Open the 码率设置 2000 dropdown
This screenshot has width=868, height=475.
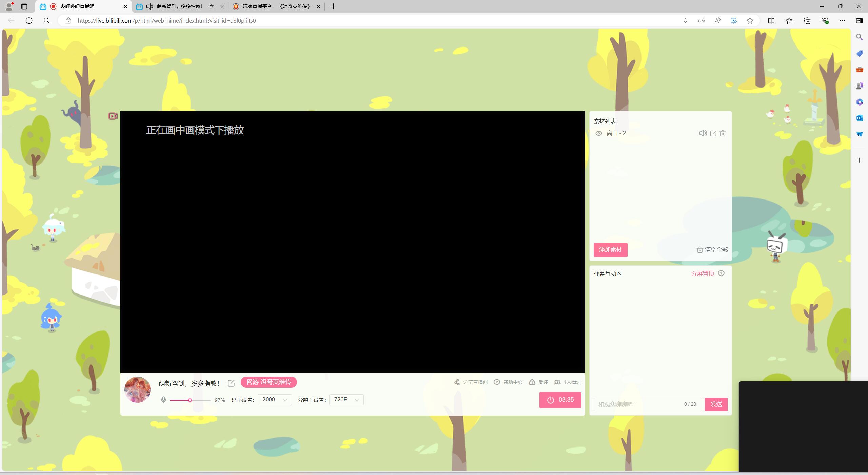coord(275,400)
